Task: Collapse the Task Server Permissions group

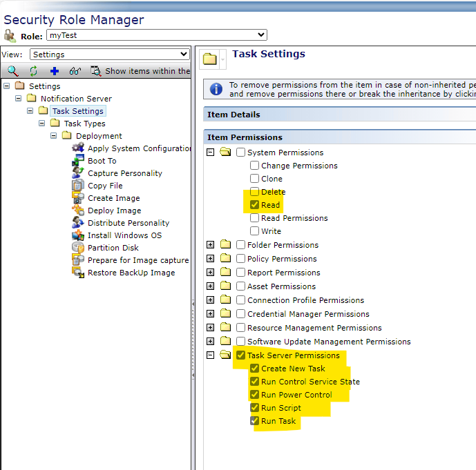Action: [x=211, y=355]
